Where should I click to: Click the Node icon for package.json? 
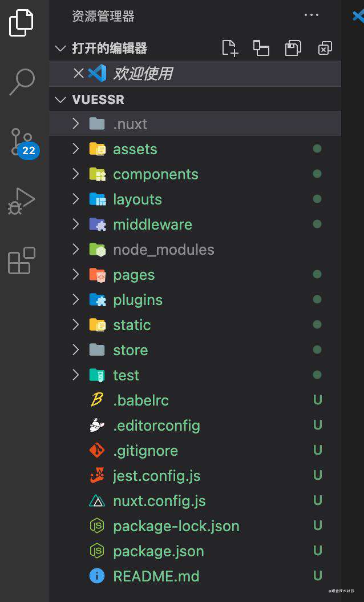click(97, 551)
